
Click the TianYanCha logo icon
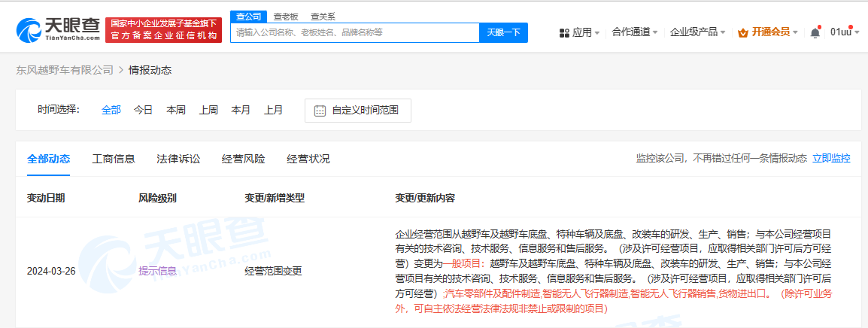point(32,29)
